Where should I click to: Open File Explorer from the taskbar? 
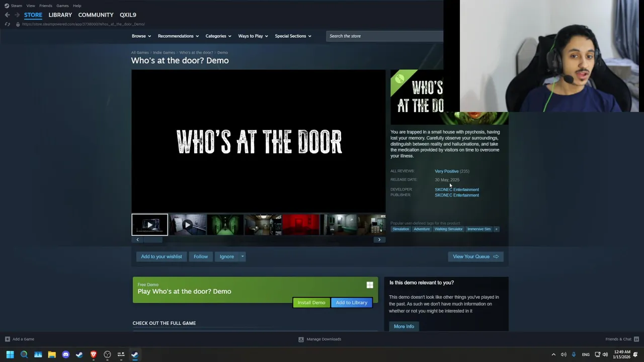pyautogui.click(x=52, y=354)
